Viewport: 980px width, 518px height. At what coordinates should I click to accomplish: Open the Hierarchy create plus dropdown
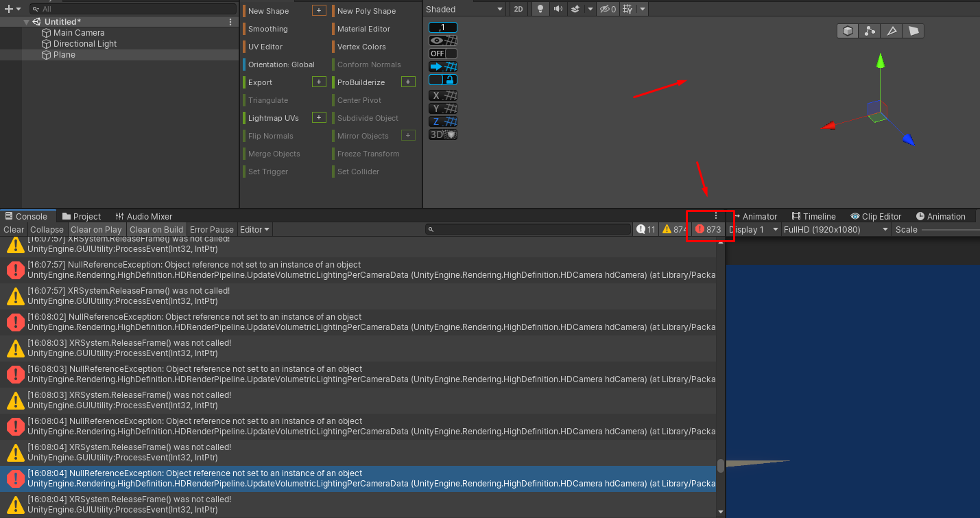tap(13, 9)
